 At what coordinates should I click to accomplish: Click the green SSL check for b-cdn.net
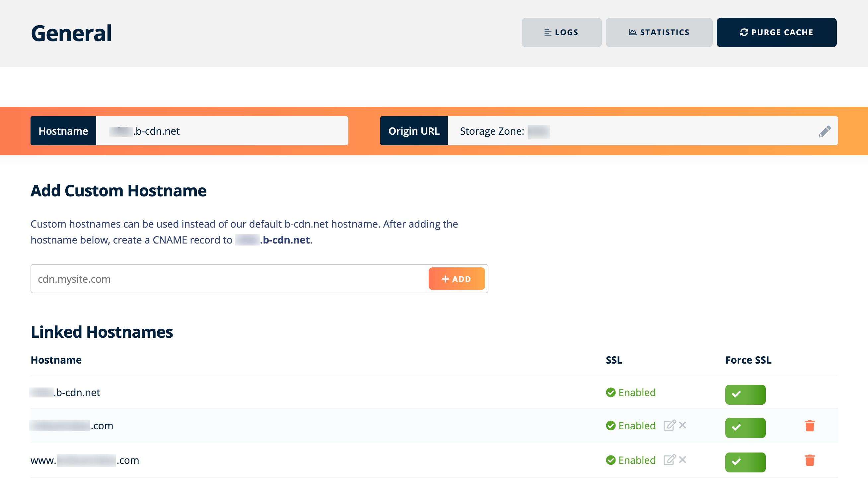pyautogui.click(x=611, y=392)
